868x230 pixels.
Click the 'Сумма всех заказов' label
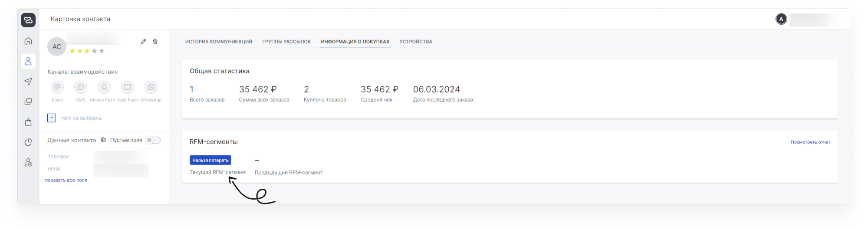point(264,100)
